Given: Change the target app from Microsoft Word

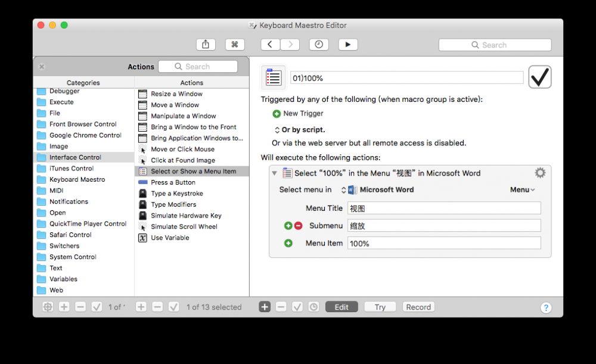Looking at the screenshot, I should coord(381,189).
